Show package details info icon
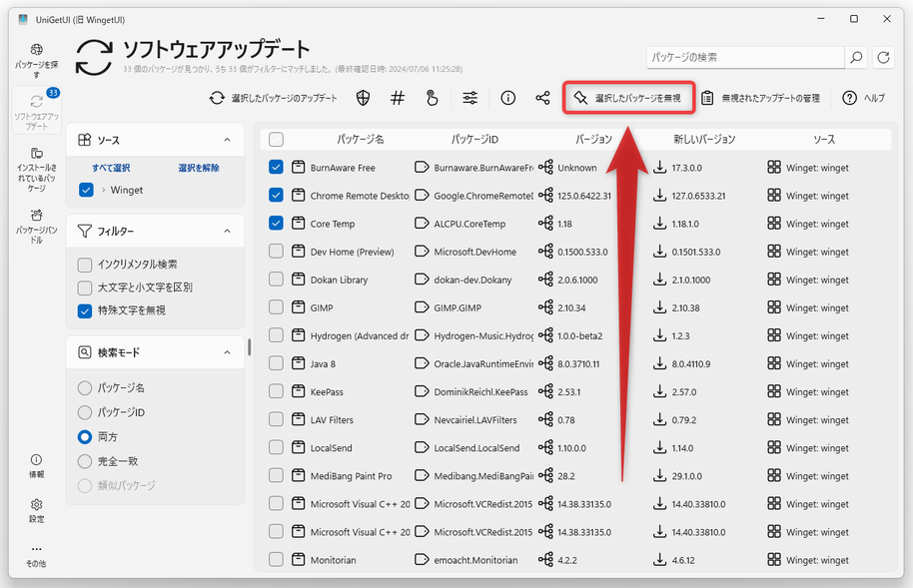913x588 pixels. pyautogui.click(x=507, y=98)
